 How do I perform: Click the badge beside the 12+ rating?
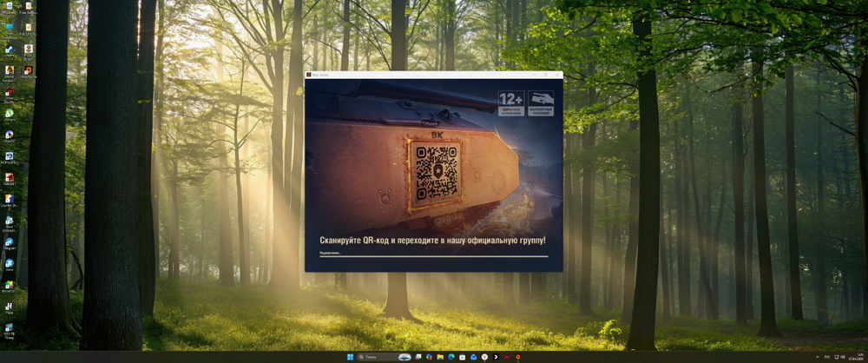point(540,103)
